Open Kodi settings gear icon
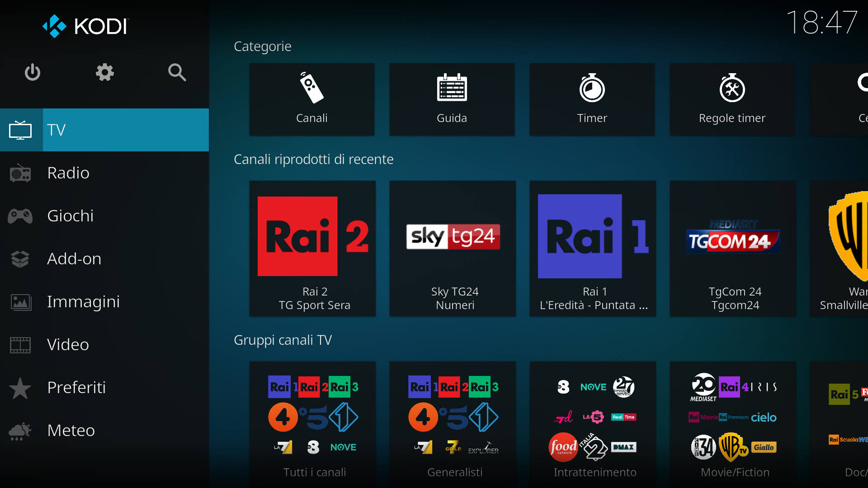The image size is (868, 488). 104,72
